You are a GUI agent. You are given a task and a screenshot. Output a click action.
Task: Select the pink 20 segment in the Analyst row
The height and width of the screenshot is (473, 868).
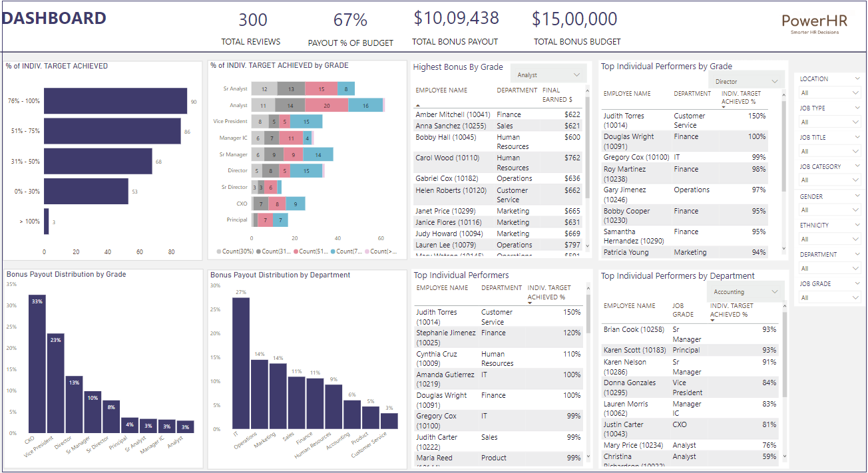point(326,105)
